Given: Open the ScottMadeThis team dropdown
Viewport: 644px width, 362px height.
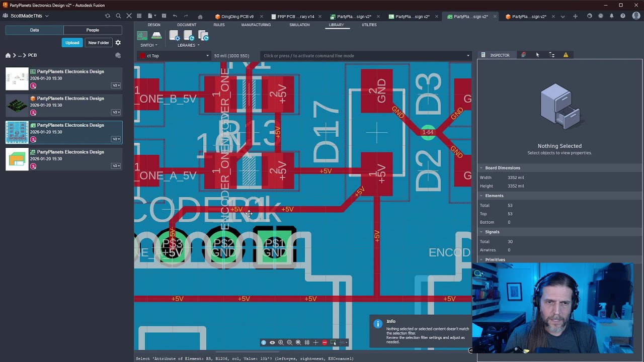Looking at the screenshot, I should [x=30, y=16].
